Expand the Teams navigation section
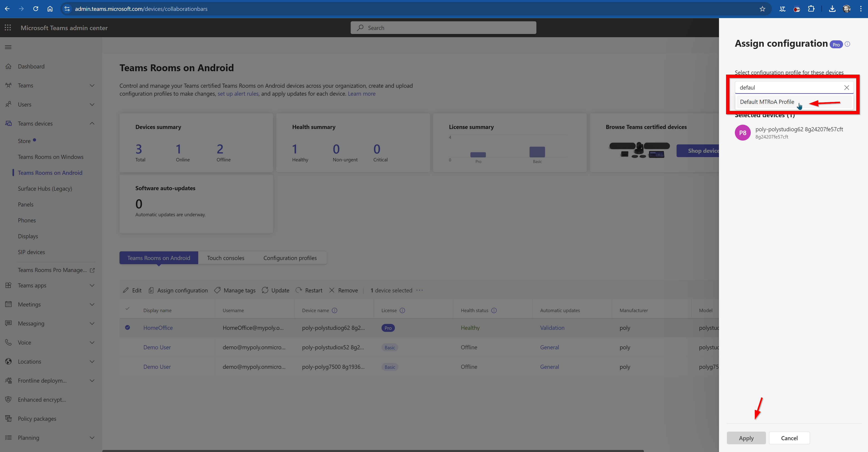This screenshot has width=868, height=452. 92,85
